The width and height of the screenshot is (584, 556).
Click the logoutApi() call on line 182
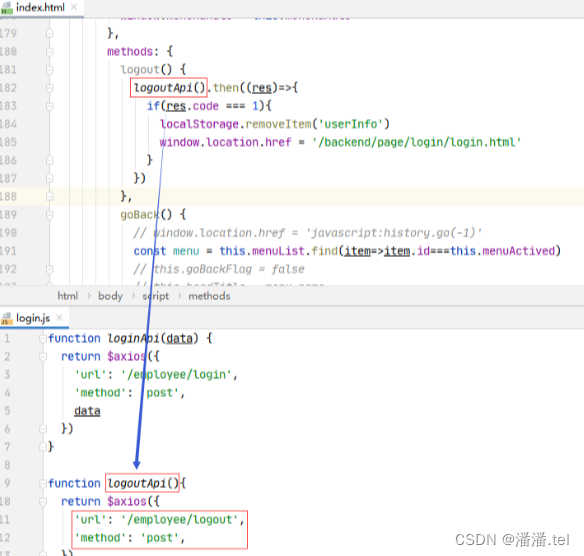click(x=169, y=88)
